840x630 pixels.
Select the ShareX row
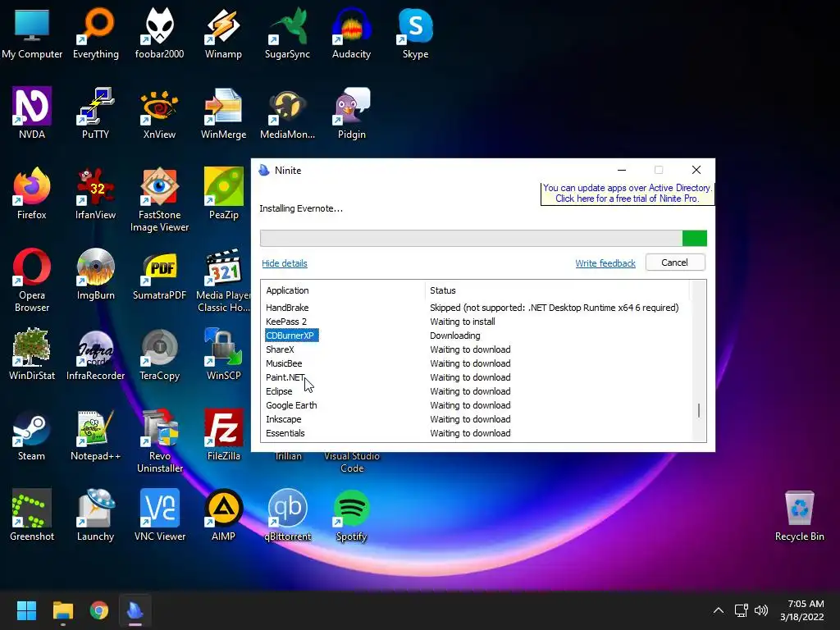(477, 349)
